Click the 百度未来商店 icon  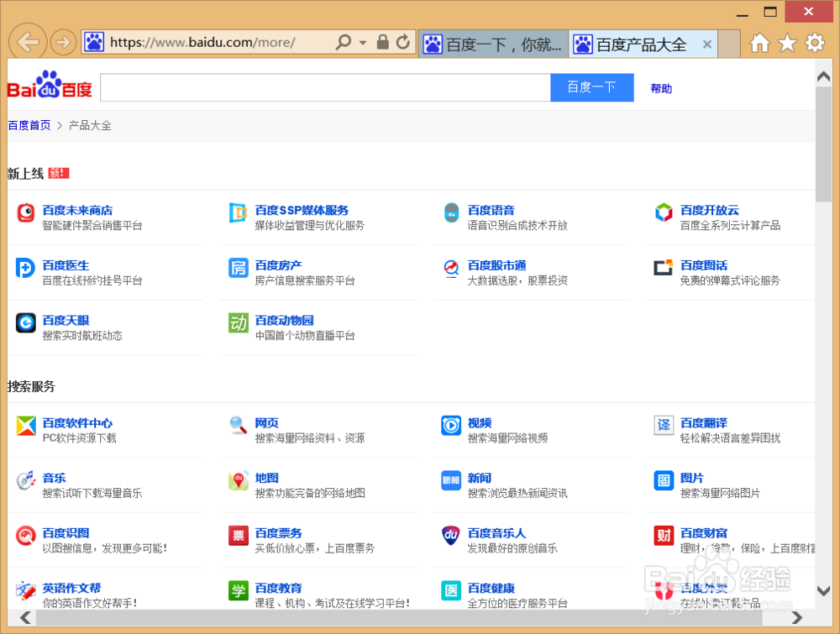(26, 212)
